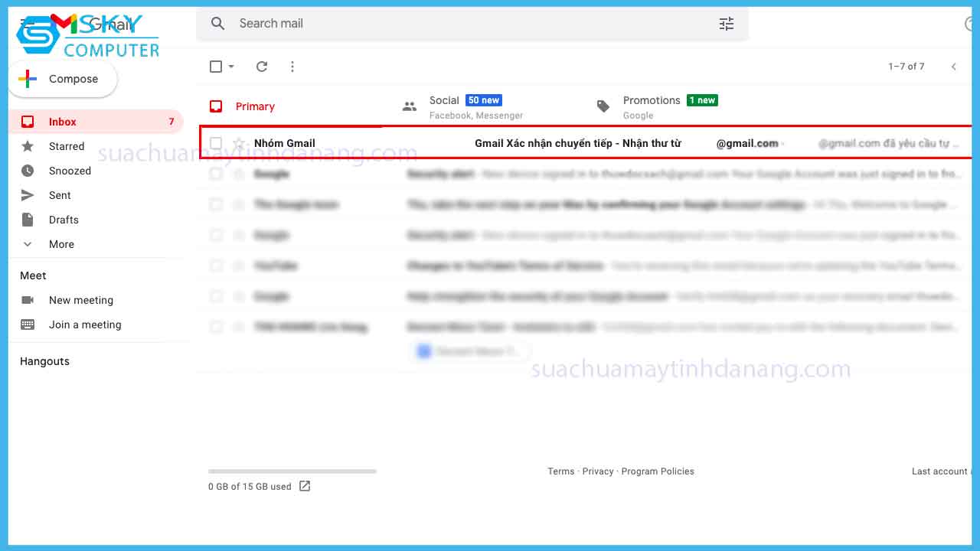Check the select-all messages checkbox

[215, 67]
